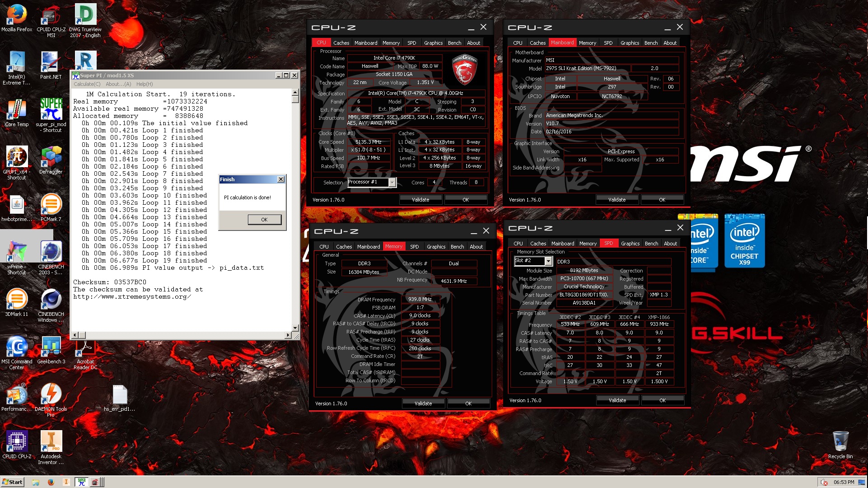The image size is (868, 488).
Task: Click Firefox quick launch icon in taskbar
Action: pyautogui.click(x=51, y=482)
